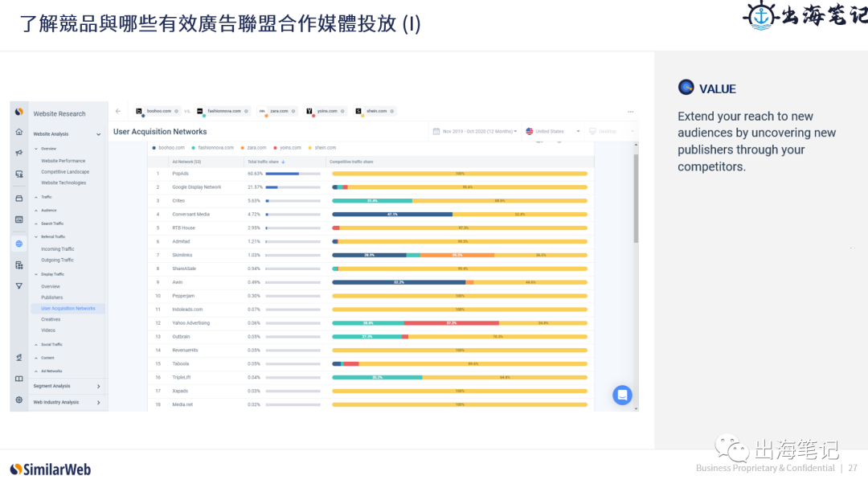Toggle shein.com in the chart legend
868x488 pixels.
[325, 147]
